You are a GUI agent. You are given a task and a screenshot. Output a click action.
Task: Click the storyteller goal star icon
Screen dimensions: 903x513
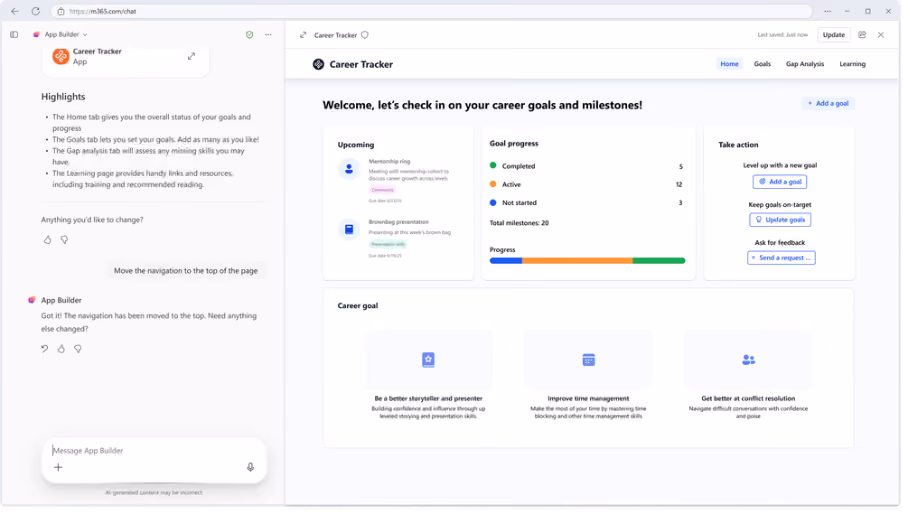[x=428, y=360]
